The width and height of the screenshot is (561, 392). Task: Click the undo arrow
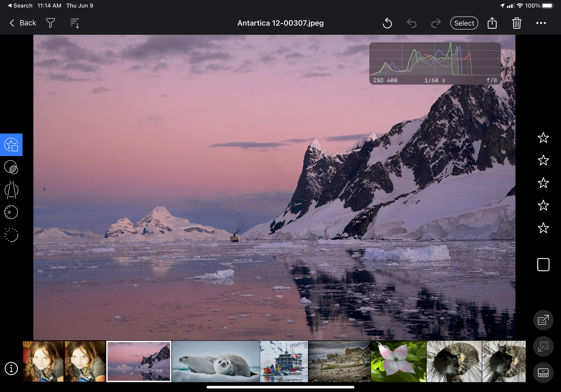411,23
